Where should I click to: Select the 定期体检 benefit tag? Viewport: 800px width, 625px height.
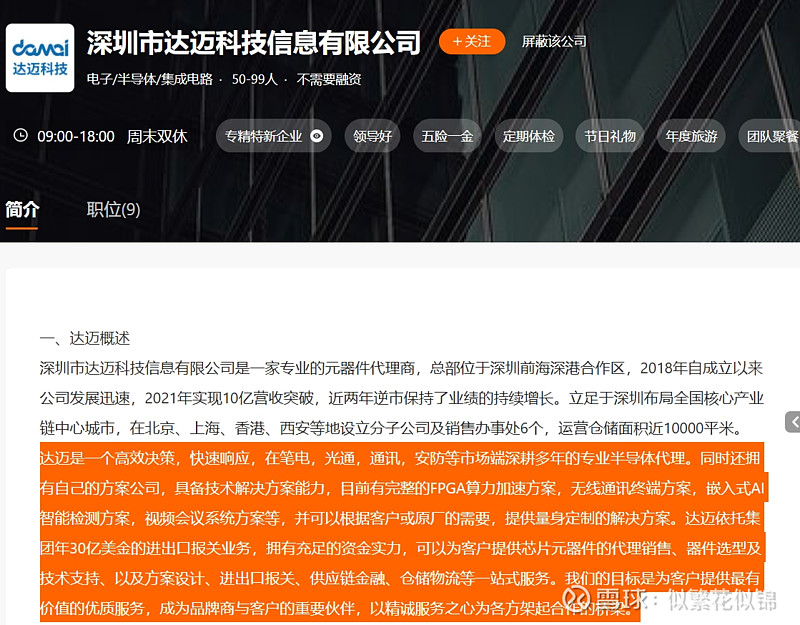[x=529, y=136]
